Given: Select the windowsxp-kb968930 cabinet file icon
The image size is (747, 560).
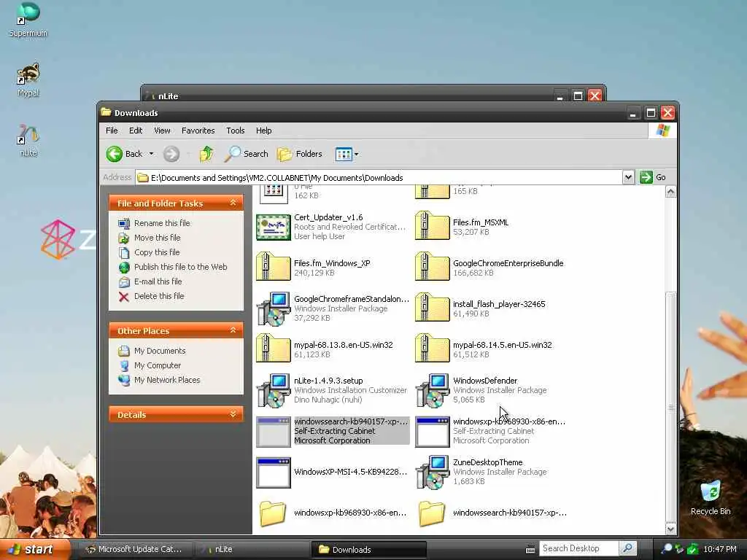Looking at the screenshot, I should pyautogui.click(x=432, y=432).
